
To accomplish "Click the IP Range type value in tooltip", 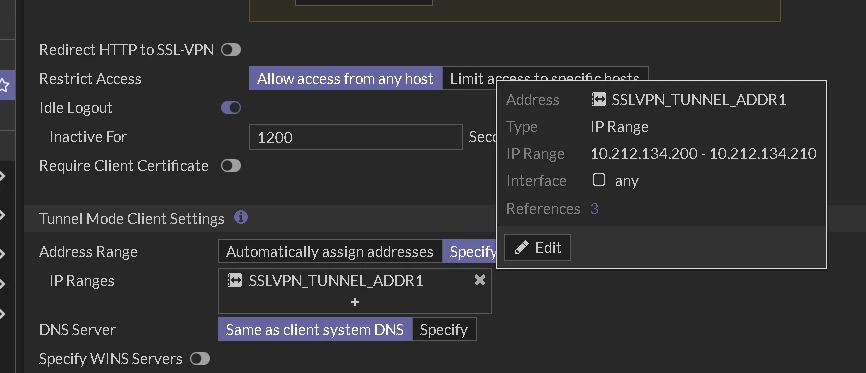I will click(620, 127).
